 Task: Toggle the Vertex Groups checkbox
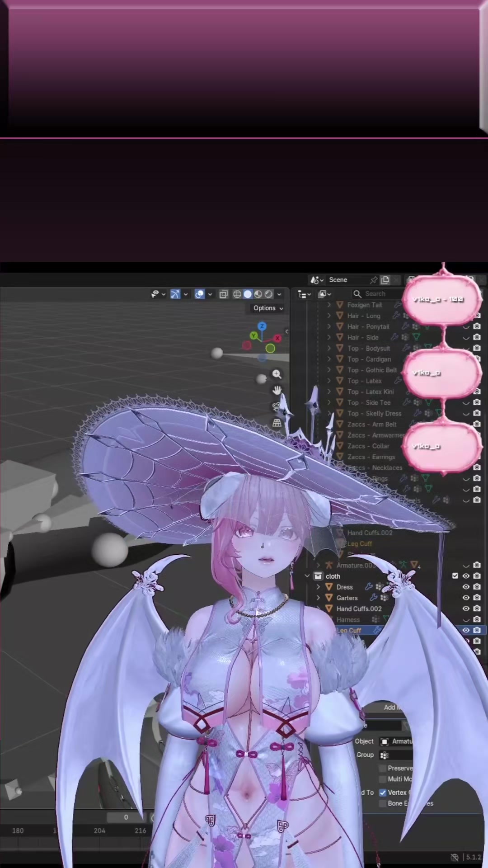(383, 793)
